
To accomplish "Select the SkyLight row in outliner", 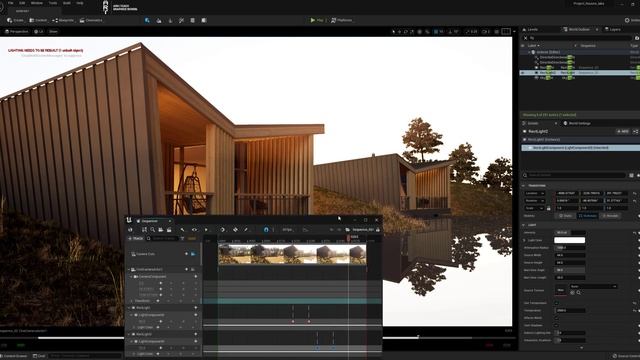I will [580, 78].
